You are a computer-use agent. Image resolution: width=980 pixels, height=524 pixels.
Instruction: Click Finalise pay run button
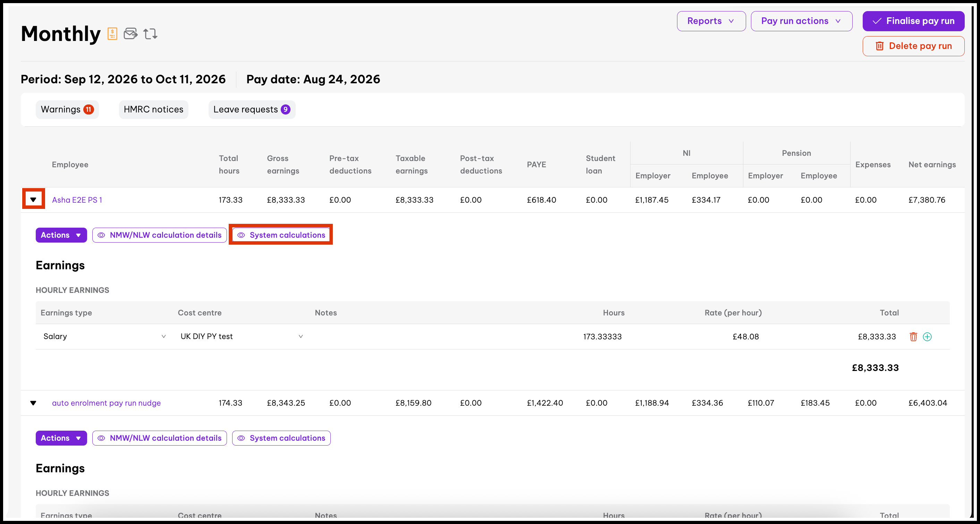tap(913, 21)
